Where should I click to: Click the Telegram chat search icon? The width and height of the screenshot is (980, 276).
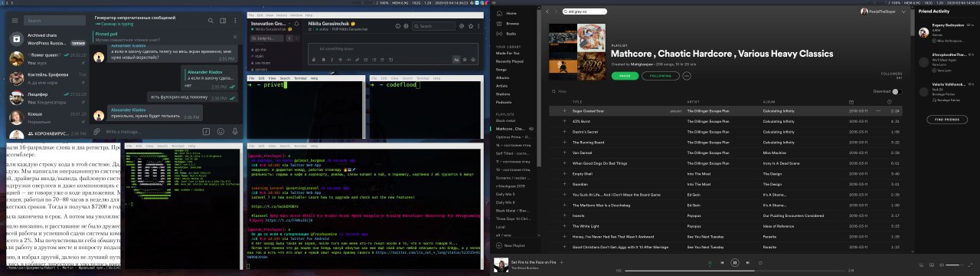point(211,21)
